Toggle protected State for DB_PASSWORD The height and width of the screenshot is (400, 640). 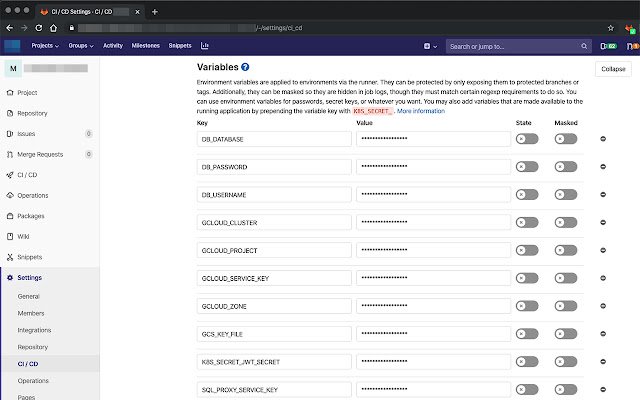526,166
